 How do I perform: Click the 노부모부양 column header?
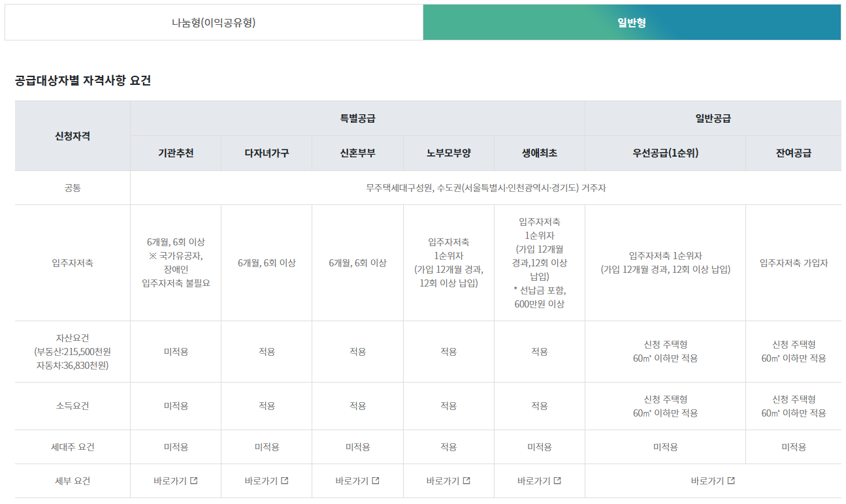click(x=448, y=153)
